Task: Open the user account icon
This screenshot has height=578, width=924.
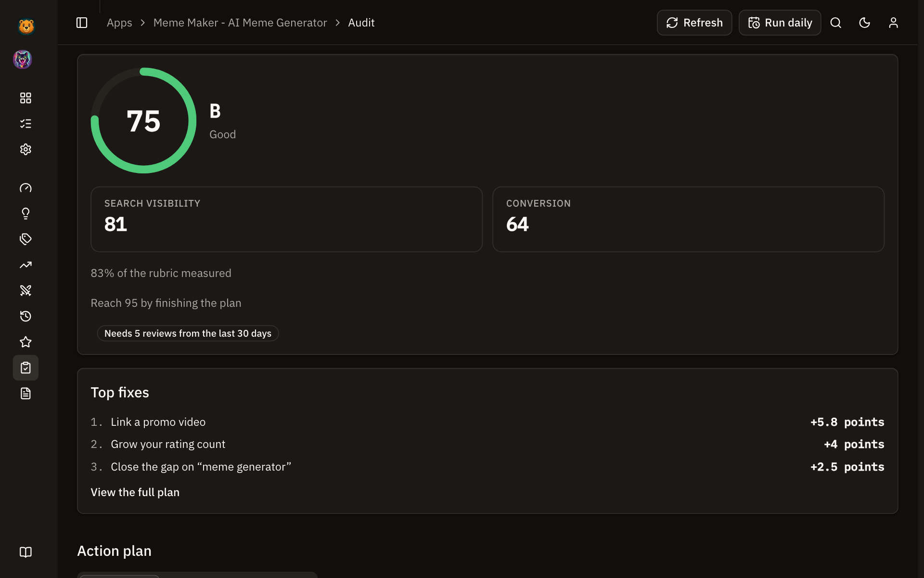Action: tap(893, 23)
